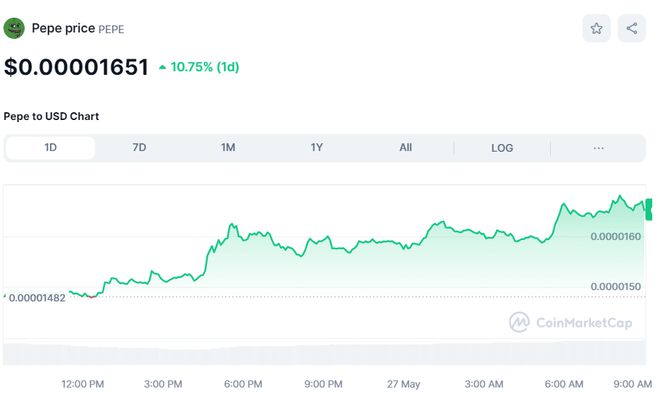Image resolution: width=660 pixels, height=396 pixels.
Task: Expand the three-dots more options menu
Action: pyautogui.click(x=598, y=148)
